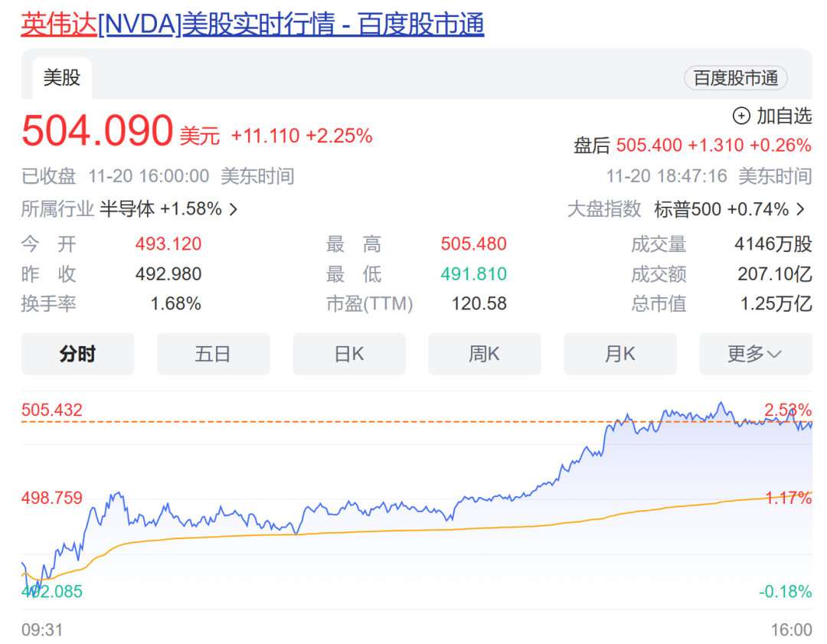Click the after-hours timestamp 11-20 18:47:16
Viewport: 827px width, 644px height.
[x=666, y=176]
